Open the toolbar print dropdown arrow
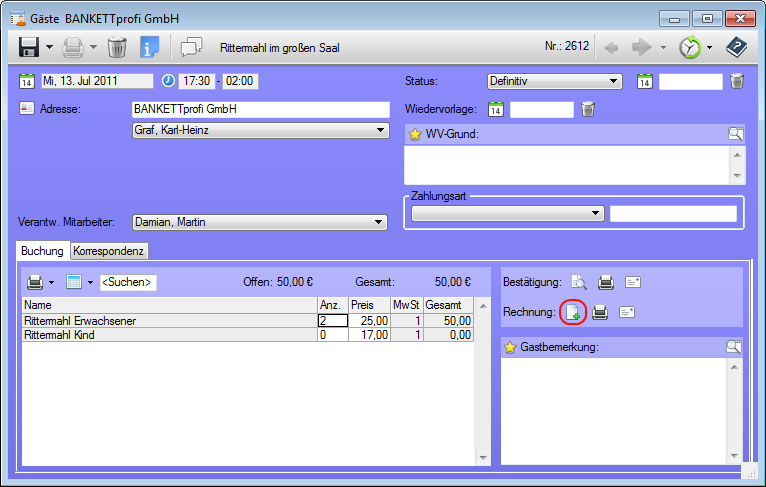Screen dimensions: 766x487 [93, 47]
